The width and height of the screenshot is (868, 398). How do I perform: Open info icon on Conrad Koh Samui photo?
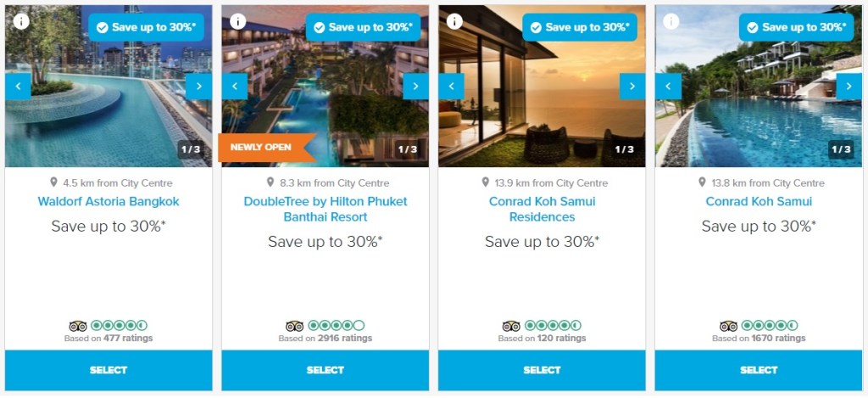tap(671, 21)
